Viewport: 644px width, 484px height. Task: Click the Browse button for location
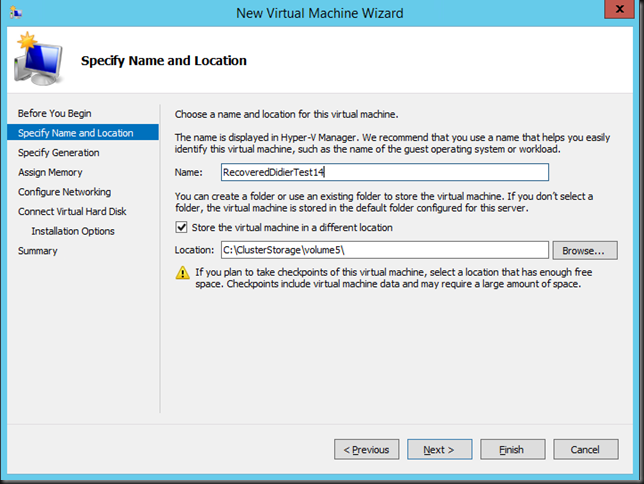(585, 250)
